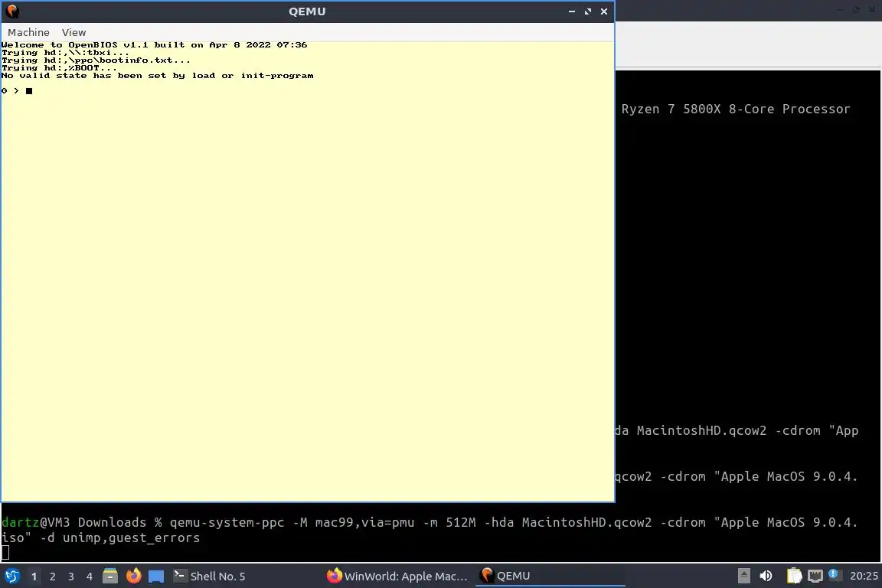Screen dimensions: 882x588
Task: Switch to workspace 3
Action: coord(71,577)
